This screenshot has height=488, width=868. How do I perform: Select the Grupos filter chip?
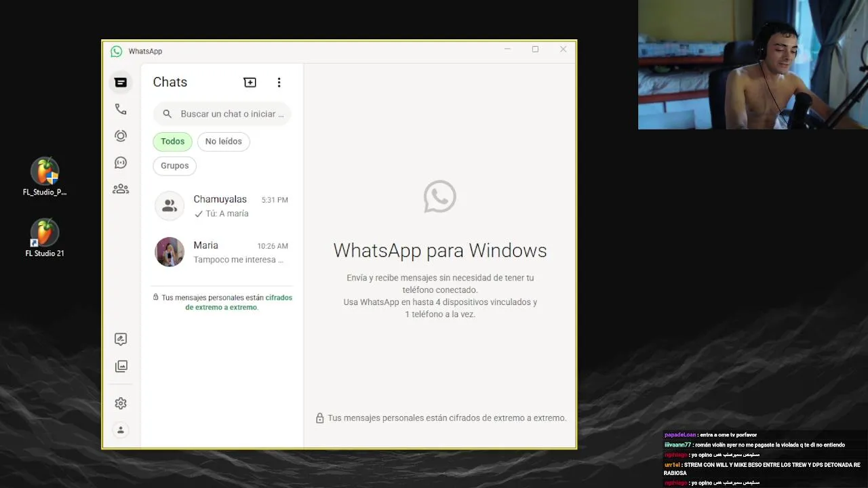(174, 165)
